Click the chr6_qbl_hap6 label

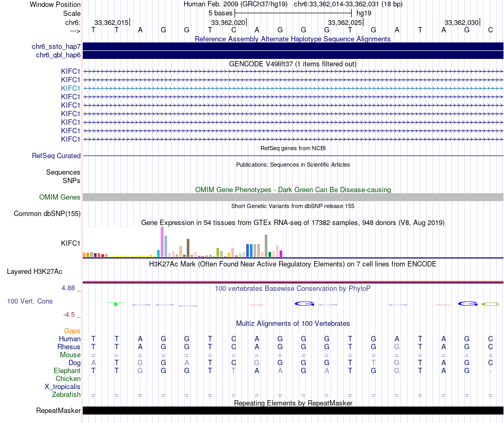[58, 55]
